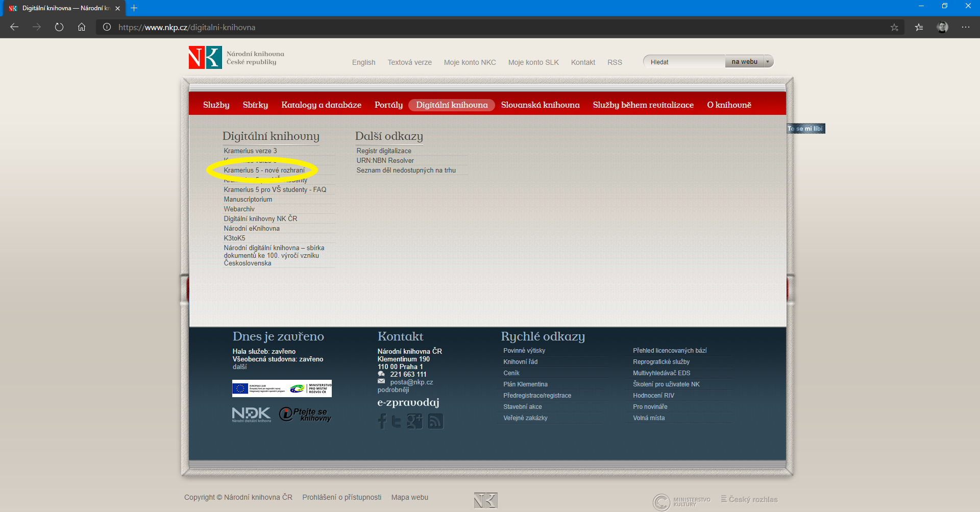This screenshot has height=512, width=980.
Task: Reload the page with refresh icon
Action: [59, 27]
